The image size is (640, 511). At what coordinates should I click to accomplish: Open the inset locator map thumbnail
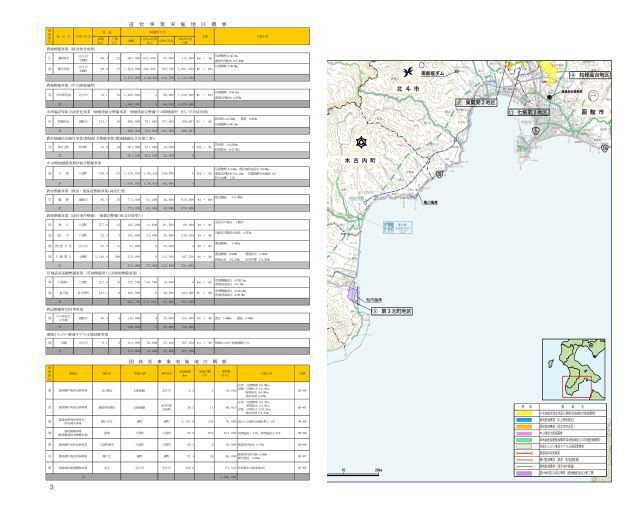[x=574, y=369]
